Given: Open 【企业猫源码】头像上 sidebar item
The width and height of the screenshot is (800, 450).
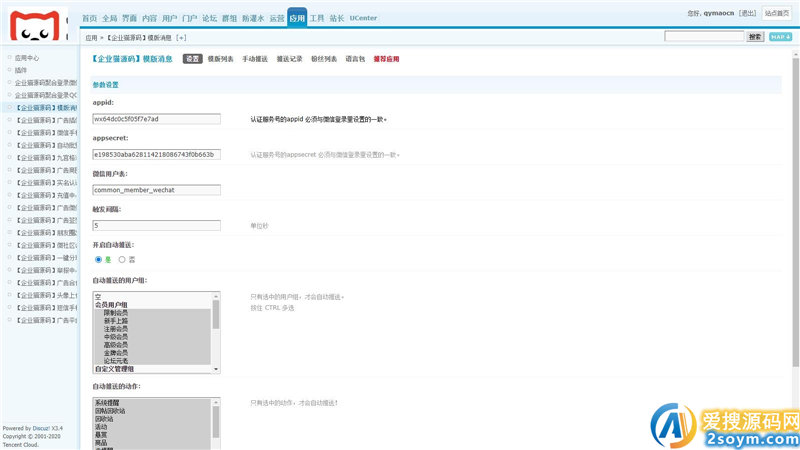Looking at the screenshot, I should pos(46,295).
